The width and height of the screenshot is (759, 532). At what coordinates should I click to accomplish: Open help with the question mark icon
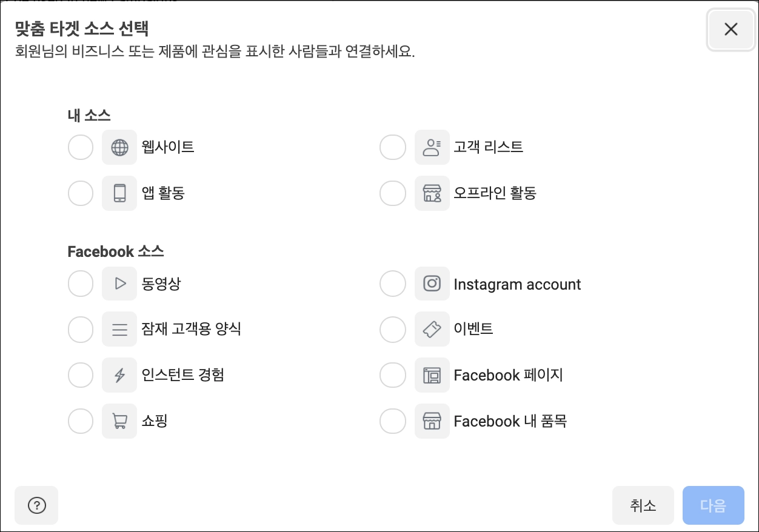[x=36, y=505]
